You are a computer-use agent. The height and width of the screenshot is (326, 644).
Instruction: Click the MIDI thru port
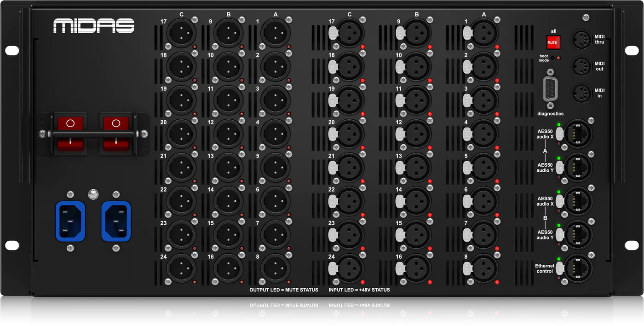(581, 40)
